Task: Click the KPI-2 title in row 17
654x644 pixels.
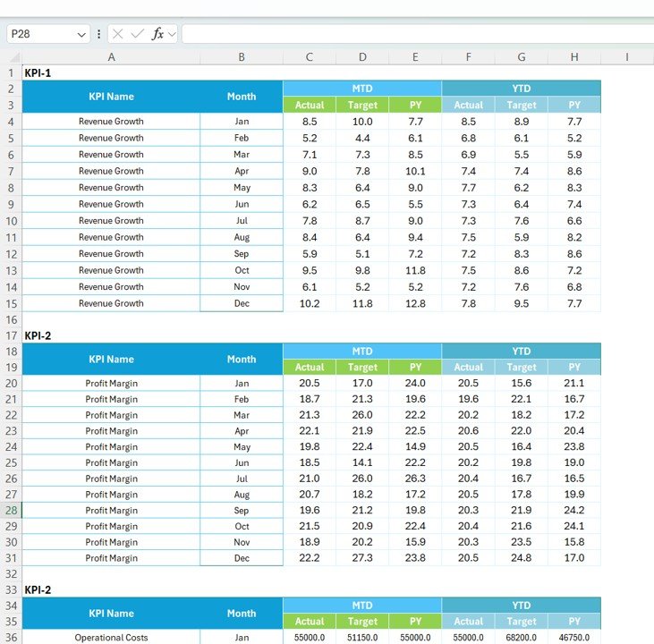Action: (38, 335)
